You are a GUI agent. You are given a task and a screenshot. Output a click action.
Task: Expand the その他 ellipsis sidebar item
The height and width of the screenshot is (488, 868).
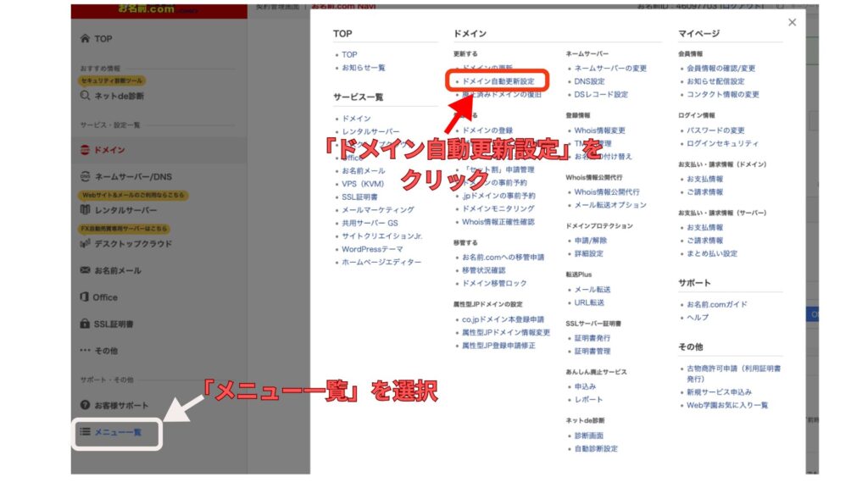pyautogui.click(x=85, y=350)
